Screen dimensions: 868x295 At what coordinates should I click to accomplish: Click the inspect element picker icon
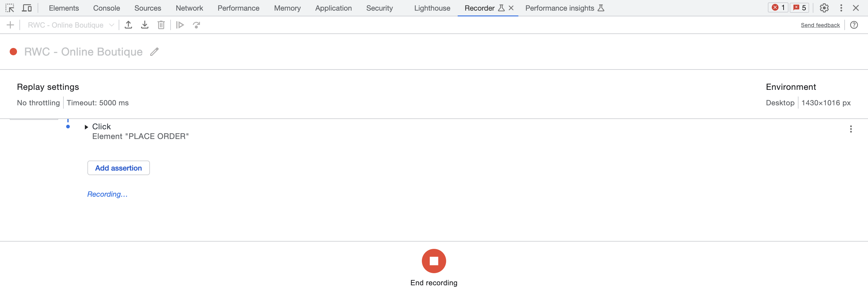click(10, 8)
